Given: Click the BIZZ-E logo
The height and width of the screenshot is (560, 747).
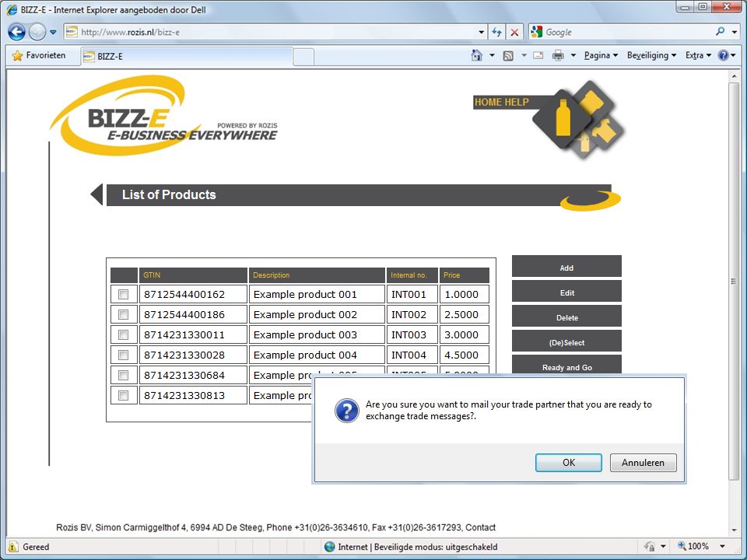Looking at the screenshot, I should (163, 116).
